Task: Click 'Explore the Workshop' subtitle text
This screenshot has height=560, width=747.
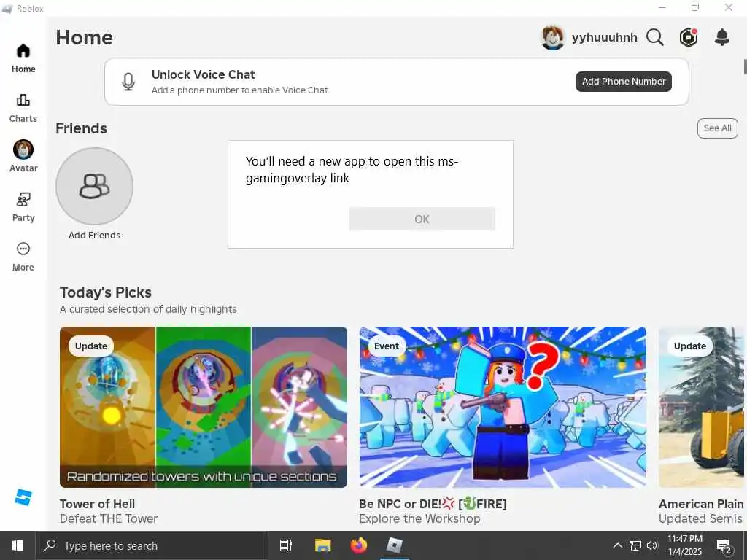Action: click(x=419, y=518)
